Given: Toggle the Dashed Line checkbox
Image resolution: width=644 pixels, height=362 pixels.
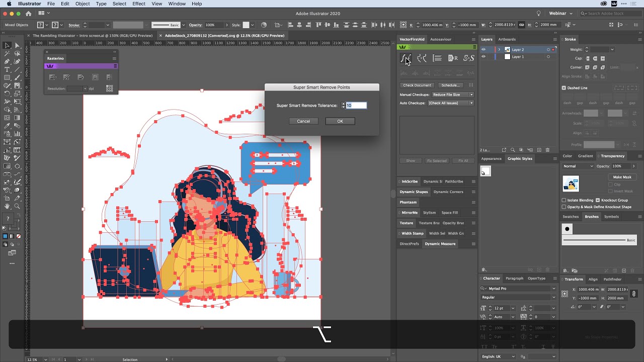Looking at the screenshot, I should (x=564, y=88).
